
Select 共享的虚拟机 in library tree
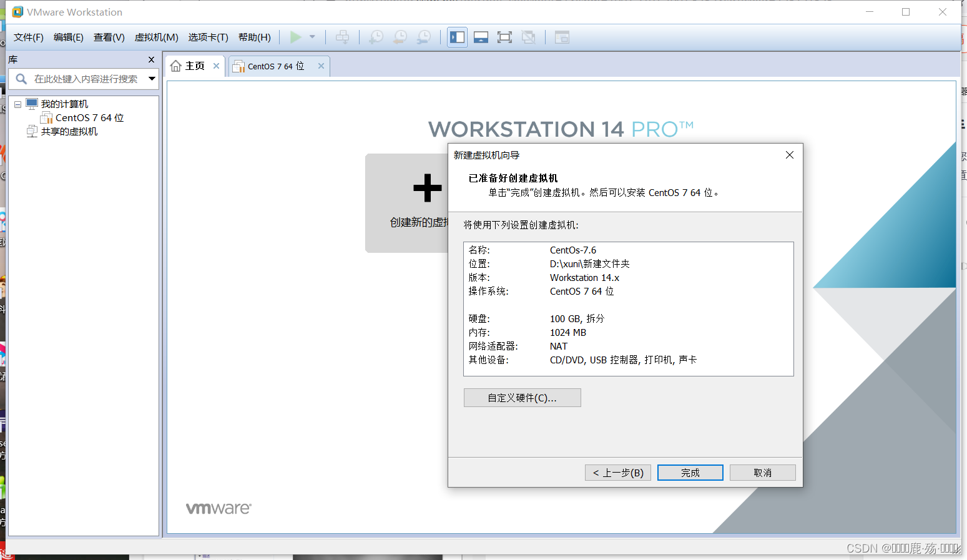click(69, 132)
